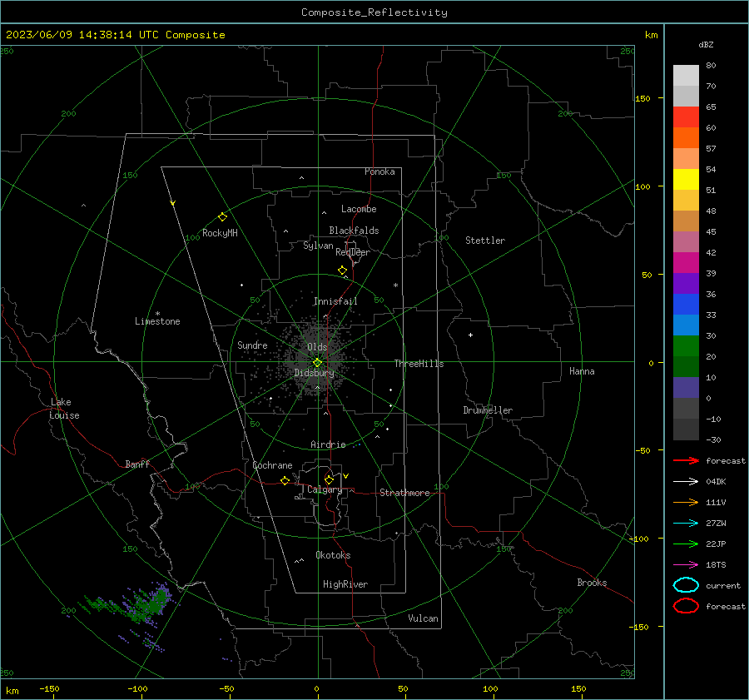Click the Lake Louise label

[64, 409]
